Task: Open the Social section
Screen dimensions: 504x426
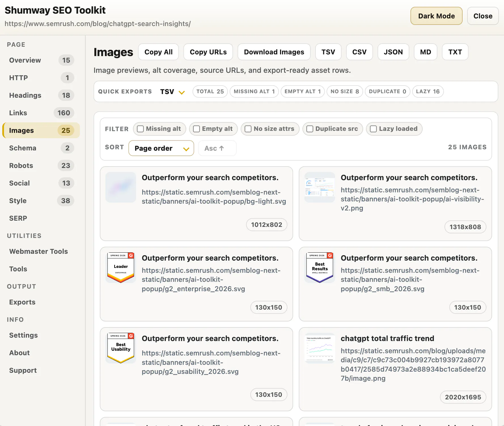Action: tap(41, 183)
